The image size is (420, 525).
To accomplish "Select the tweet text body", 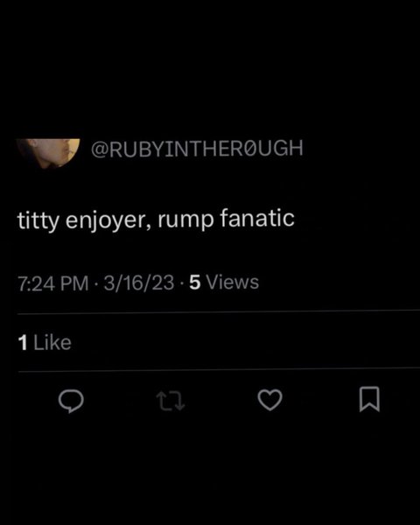I will coord(156,220).
